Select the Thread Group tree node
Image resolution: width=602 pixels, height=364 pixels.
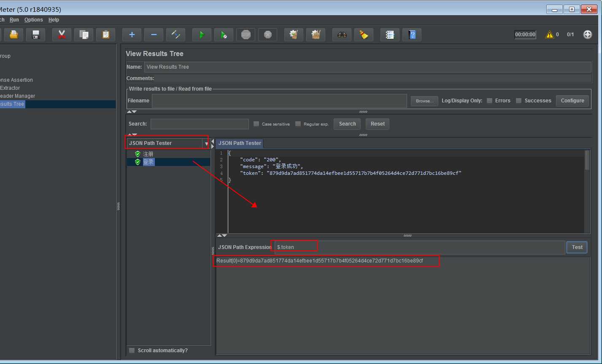[x=5, y=56]
